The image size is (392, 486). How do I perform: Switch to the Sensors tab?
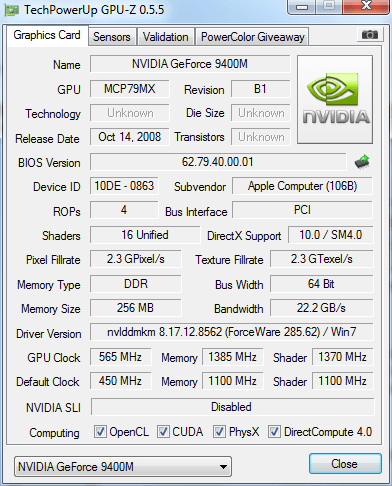pos(112,37)
